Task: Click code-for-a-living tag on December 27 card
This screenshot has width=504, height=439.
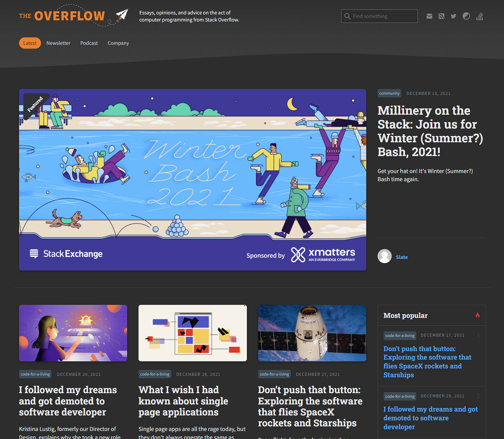Action: (274, 374)
